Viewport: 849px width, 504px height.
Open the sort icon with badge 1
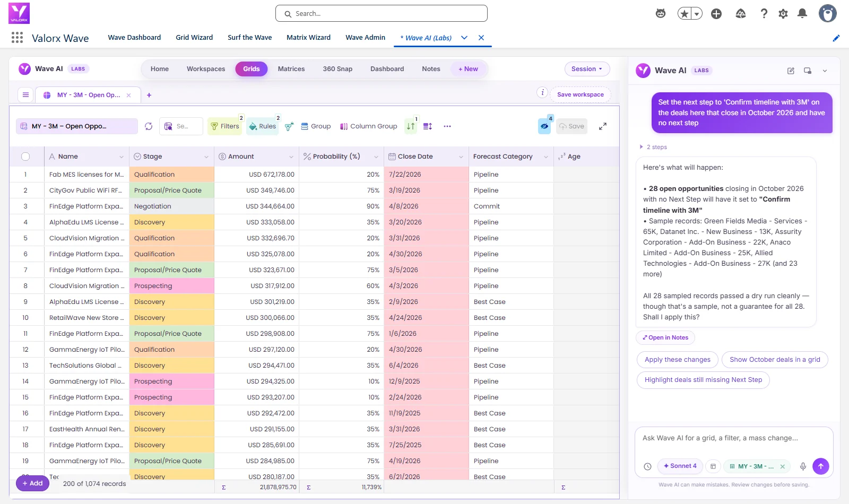pyautogui.click(x=411, y=126)
